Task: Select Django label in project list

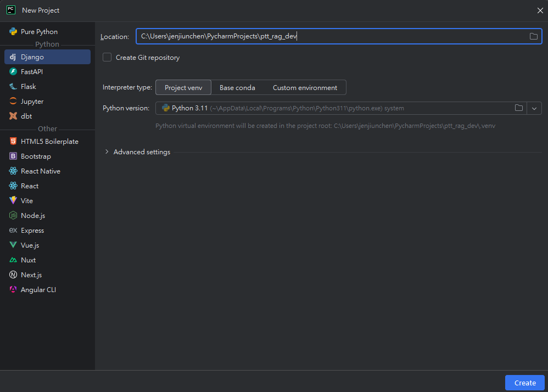Action: [x=32, y=57]
